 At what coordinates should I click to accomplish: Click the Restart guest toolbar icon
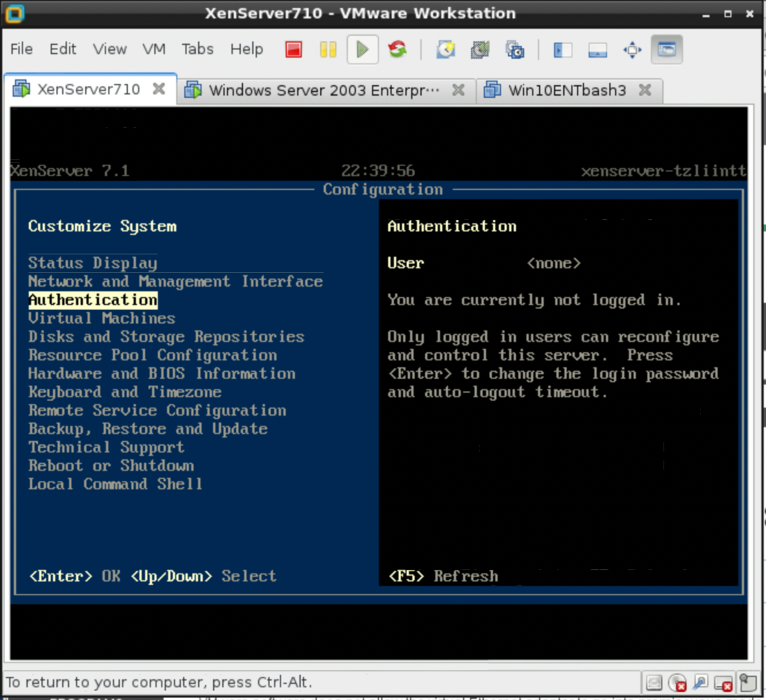(397, 49)
